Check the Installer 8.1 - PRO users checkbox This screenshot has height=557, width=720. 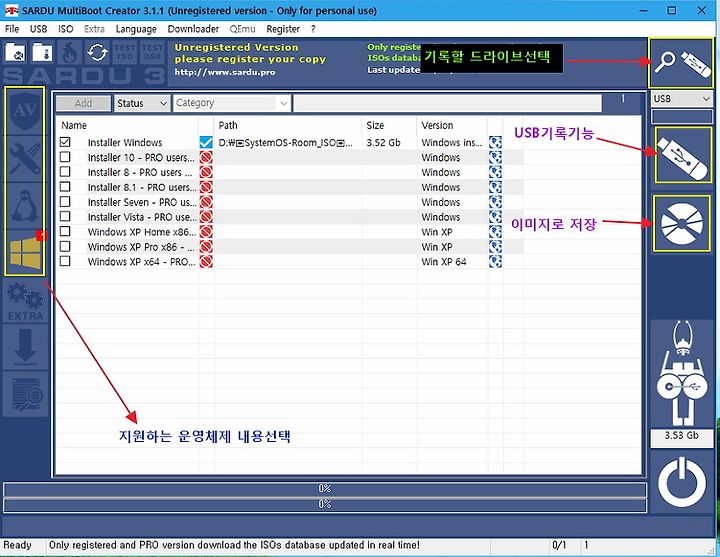65,187
